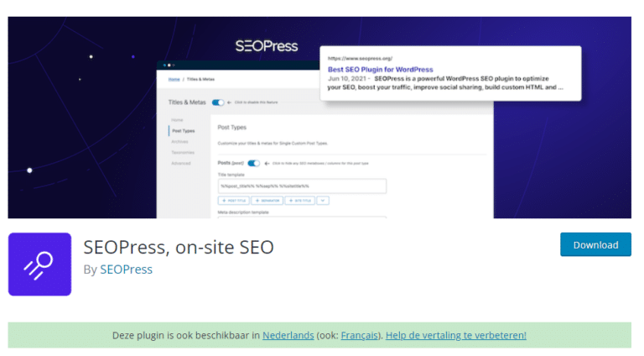Click Help de vertaling te verbeteren link
Image resolution: width=644 pixels, height=356 pixels.
coord(457,335)
